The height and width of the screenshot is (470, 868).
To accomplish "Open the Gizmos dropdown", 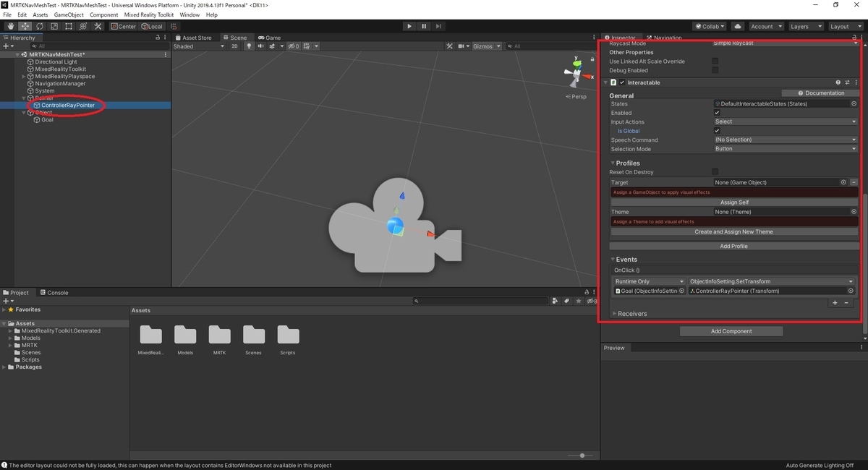I will (486, 46).
